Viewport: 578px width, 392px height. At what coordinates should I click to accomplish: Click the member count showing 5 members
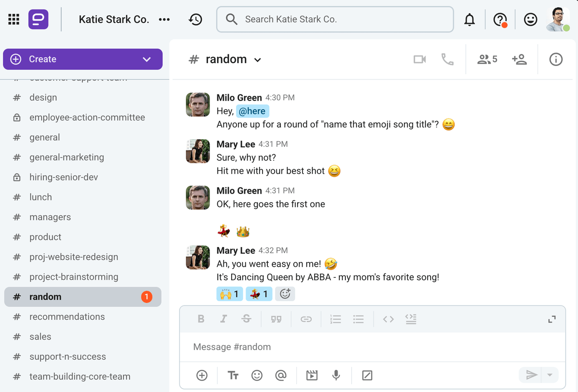[486, 59]
